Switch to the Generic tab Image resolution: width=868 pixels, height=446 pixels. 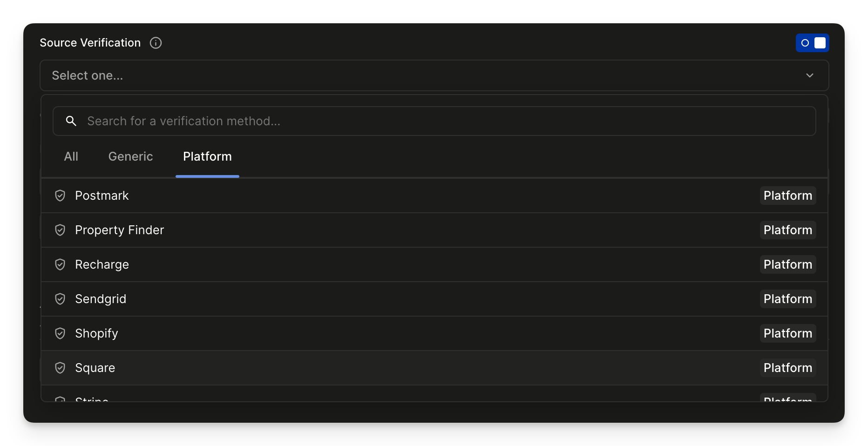(x=130, y=156)
